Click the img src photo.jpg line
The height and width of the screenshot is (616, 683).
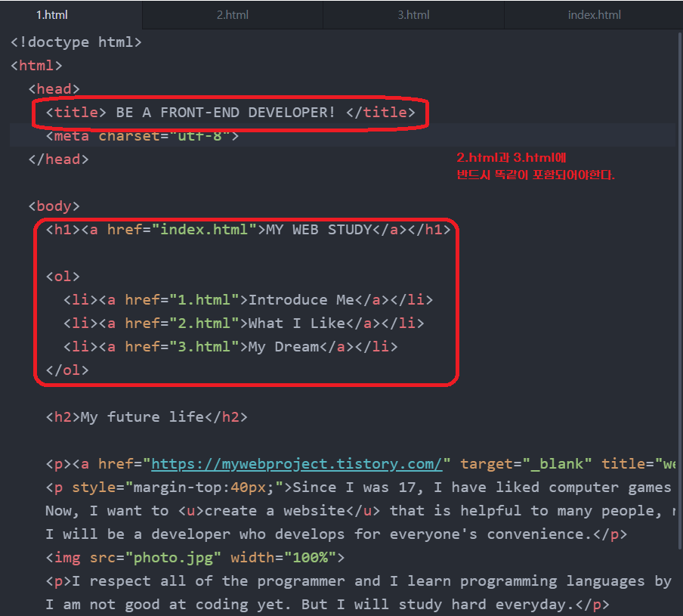click(195, 558)
